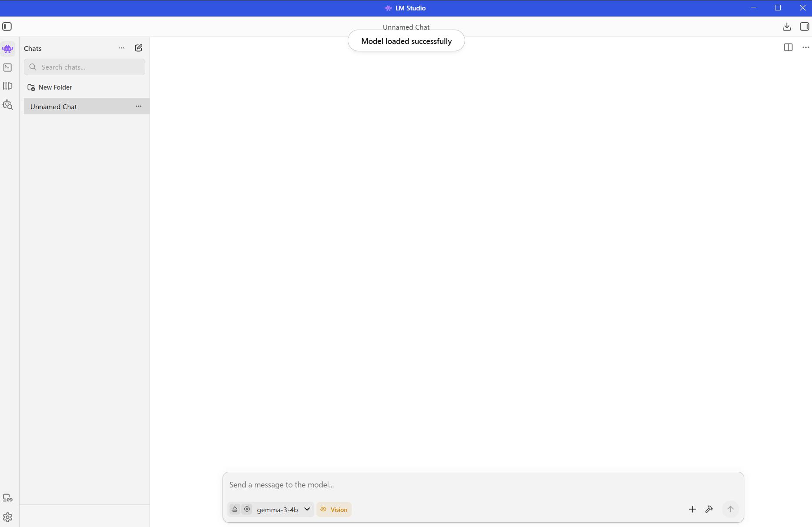812x527 pixels.
Task: Open Unnamed Chat item options menu
Action: click(139, 107)
